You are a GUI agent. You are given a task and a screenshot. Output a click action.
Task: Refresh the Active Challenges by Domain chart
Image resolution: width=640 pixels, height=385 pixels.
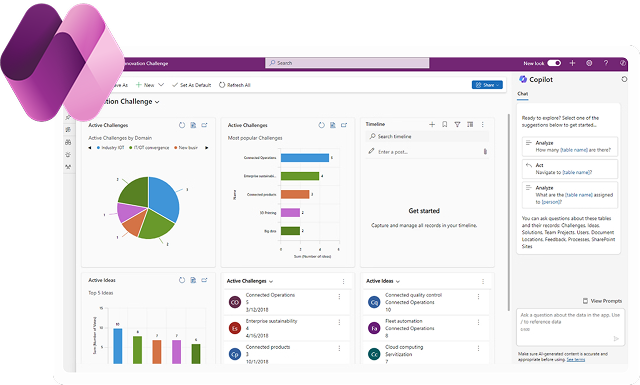tap(182, 125)
